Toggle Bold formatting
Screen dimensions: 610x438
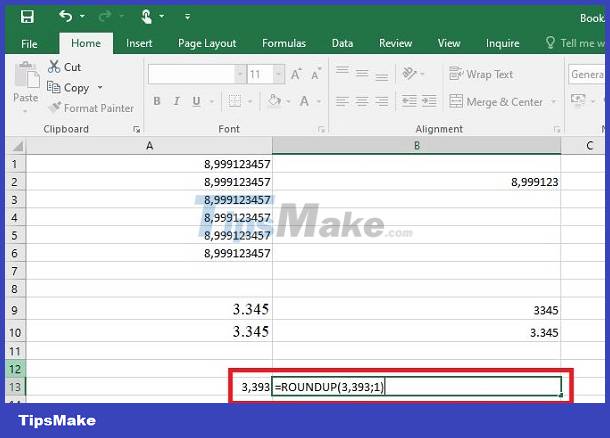(x=157, y=101)
